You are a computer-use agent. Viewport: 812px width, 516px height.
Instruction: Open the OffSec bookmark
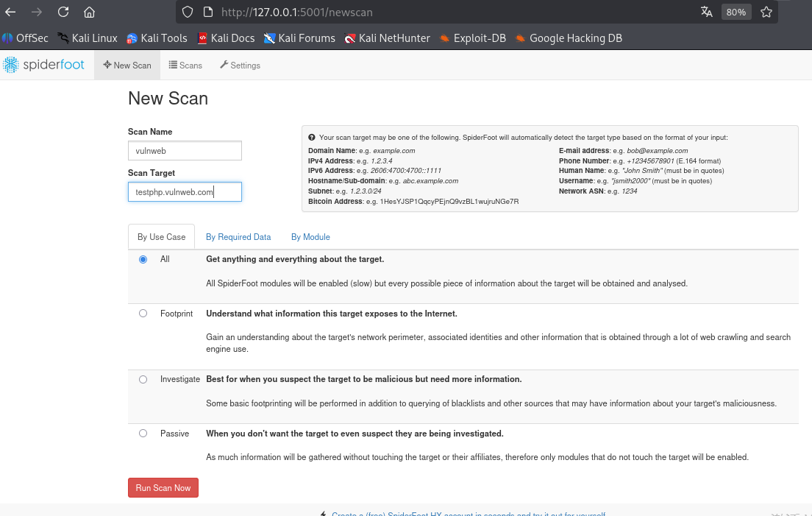pyautogui.click(x=25, y=38)
